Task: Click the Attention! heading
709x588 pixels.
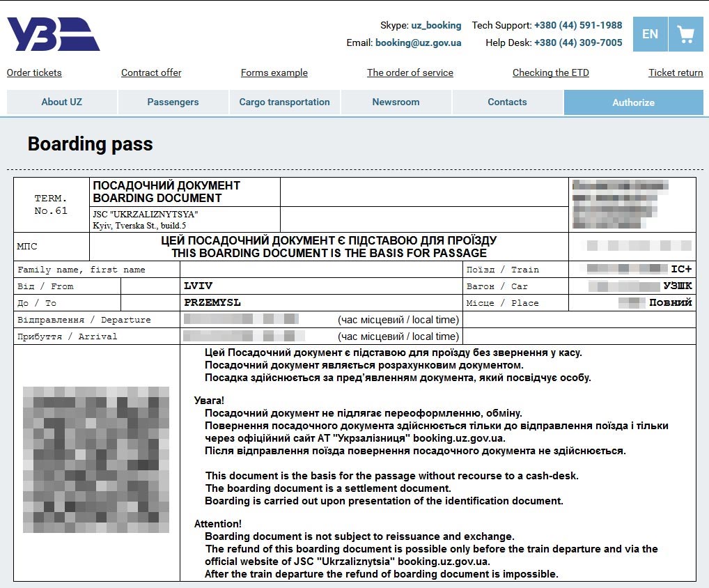Action: tap(217, 524)
